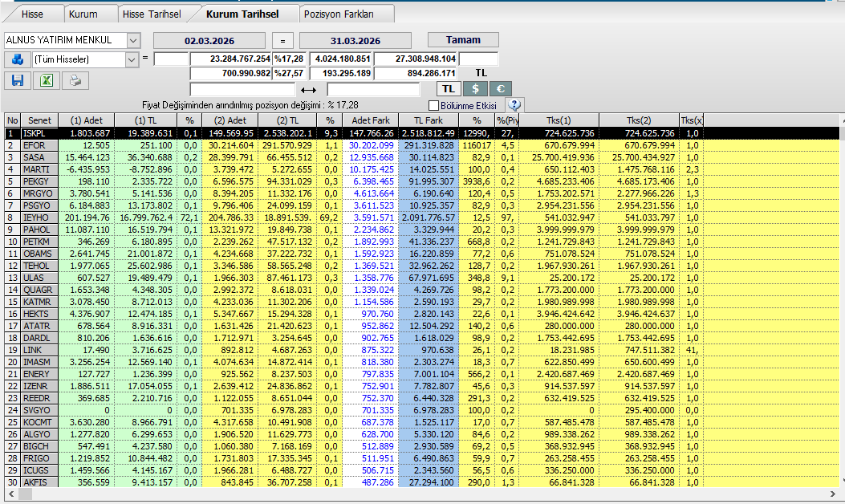The height and width of the screenshot is (504, 845).
Task: Click Adet Fark value 12.935.668
Action: [x=372, y=157]
